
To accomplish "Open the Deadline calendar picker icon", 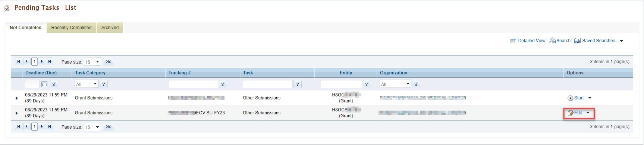I will coord(44,84).
